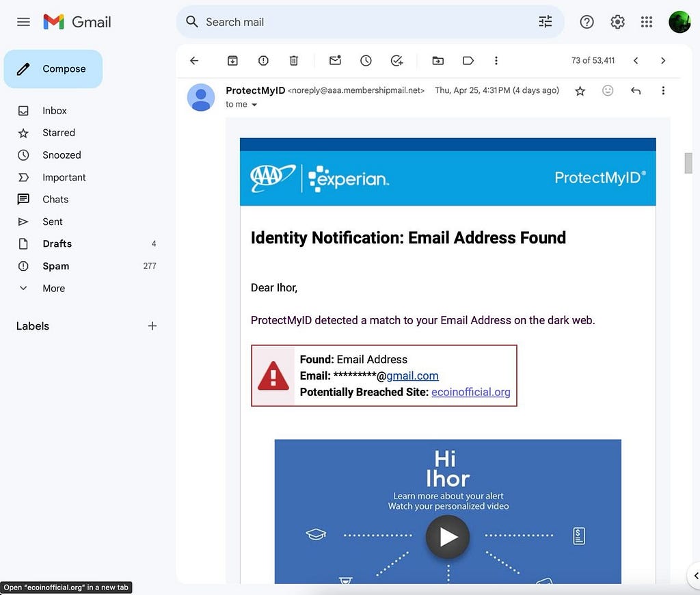Open the Snoozed folder
Screen dimensions: 700x595
pos(62,155)
